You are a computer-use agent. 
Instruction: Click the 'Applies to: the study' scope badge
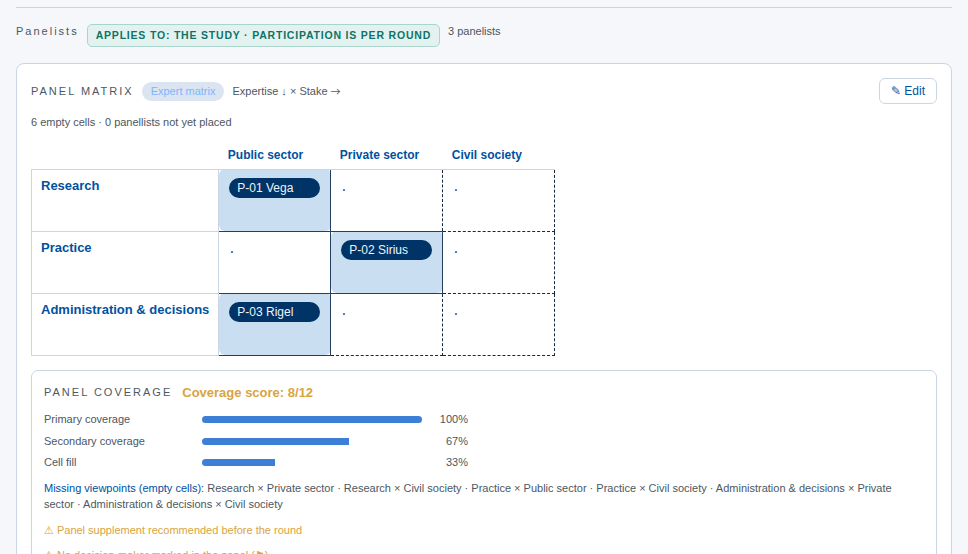click(263, 35)
